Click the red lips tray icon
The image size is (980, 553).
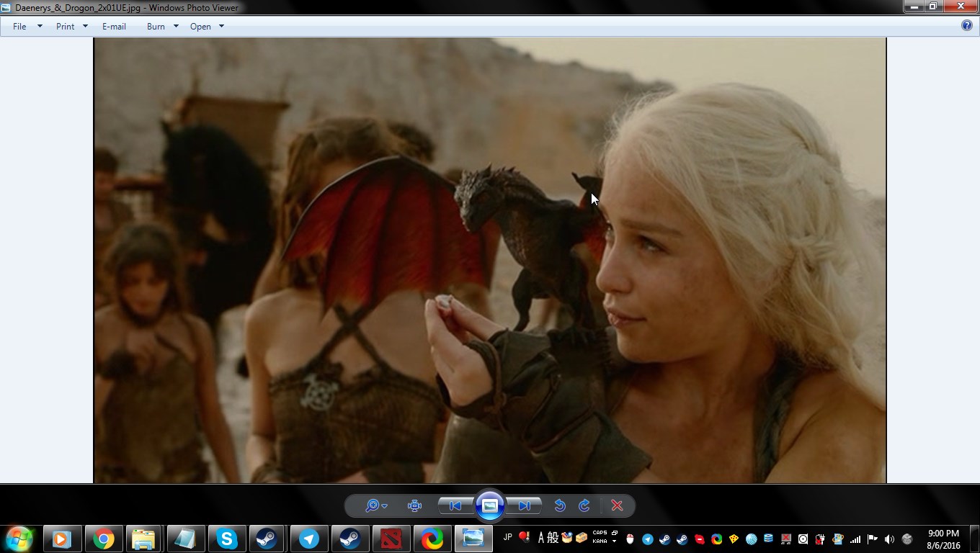coord(699,539)
